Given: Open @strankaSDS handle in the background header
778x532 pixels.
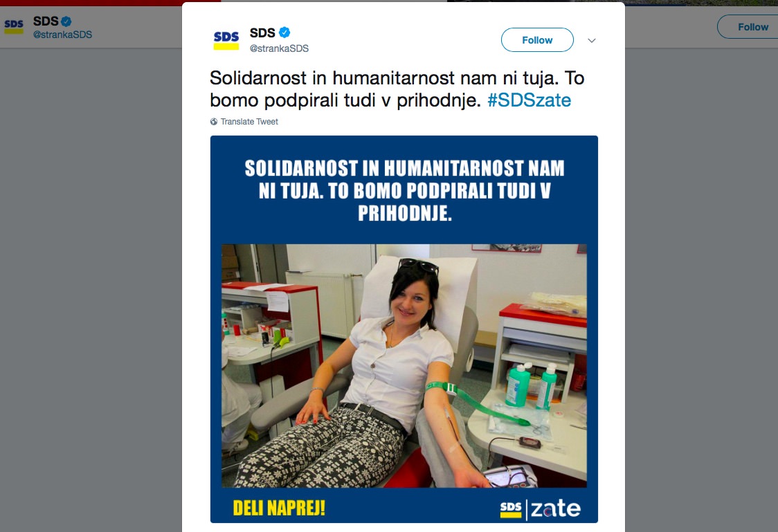Looking at the screenshot, I should tap(62, 35).
